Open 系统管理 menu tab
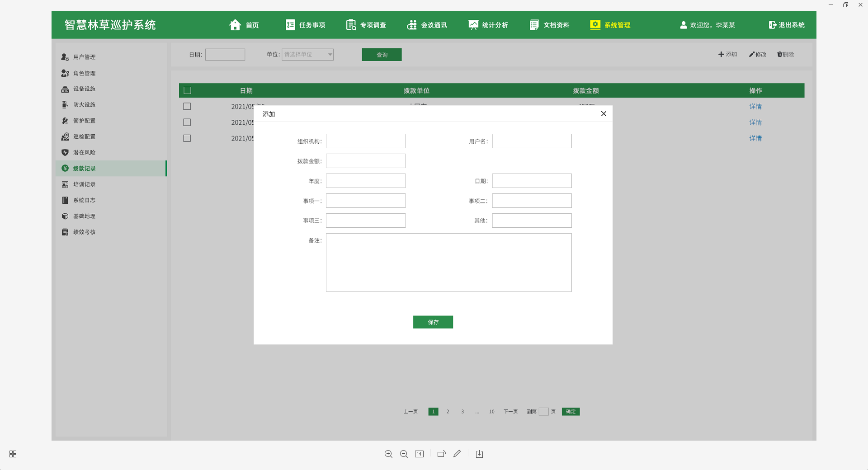The width and height of the screenshot is (868, 470). click(610, 25)
